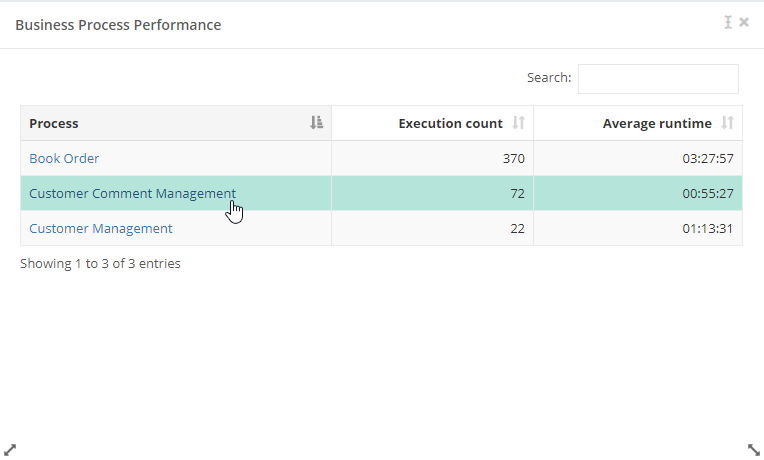Click the Average runtime header text
The height and width of the screenshot is (460, 764).
[x=657, y=123]
